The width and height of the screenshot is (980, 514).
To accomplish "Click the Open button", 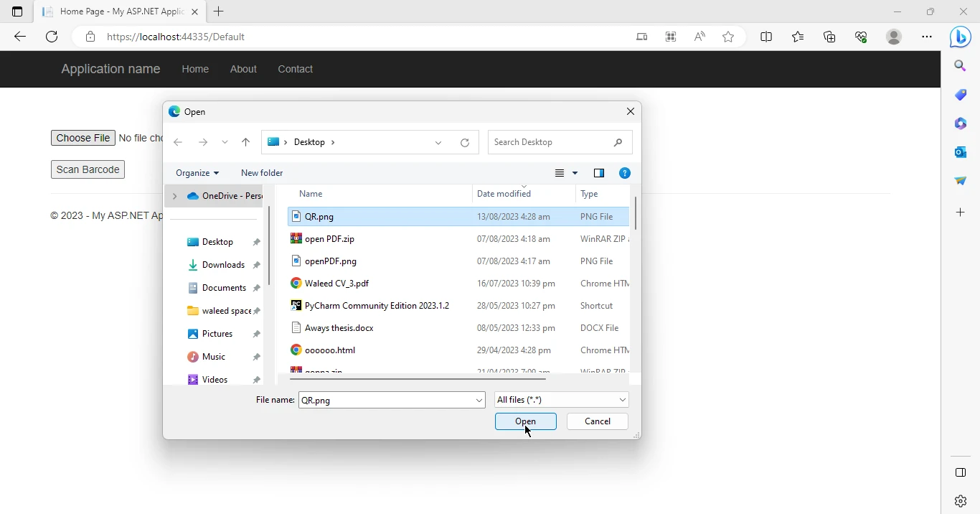I will 525,421.
